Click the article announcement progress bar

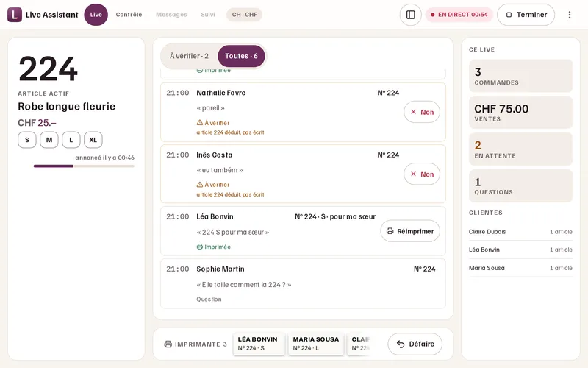[84, 166]
